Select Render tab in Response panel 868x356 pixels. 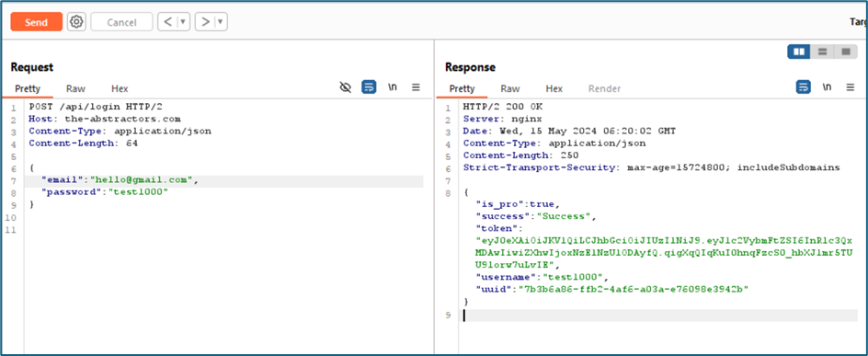click(604, 88)
